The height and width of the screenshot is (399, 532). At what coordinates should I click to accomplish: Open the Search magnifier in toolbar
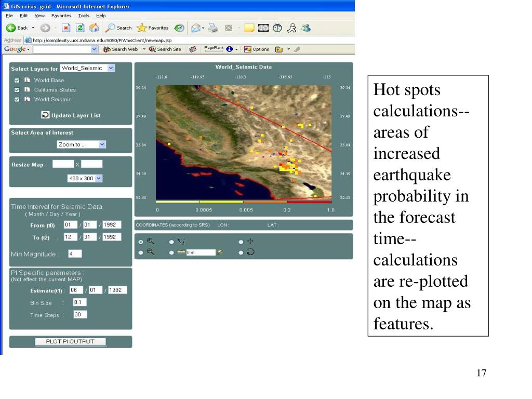pyautogui.click(x=110, y=28)
